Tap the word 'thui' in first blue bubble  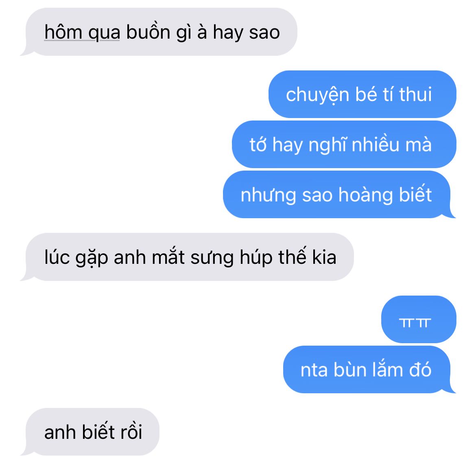pos(415,94)
